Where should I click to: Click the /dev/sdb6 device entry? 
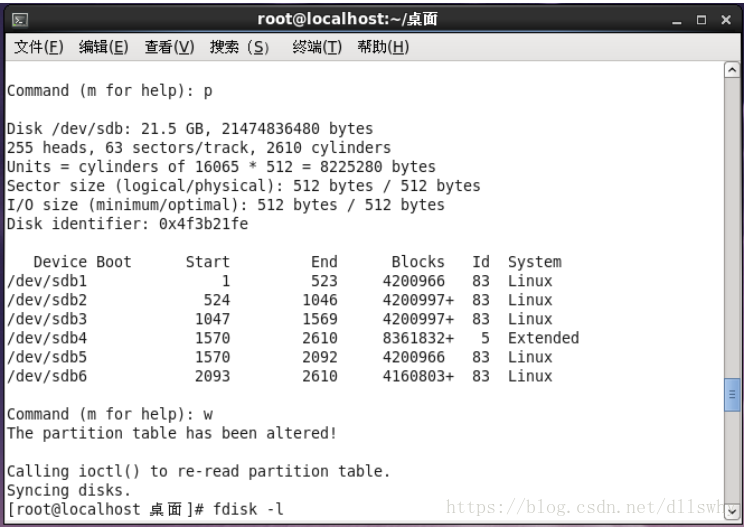(47, 376)
